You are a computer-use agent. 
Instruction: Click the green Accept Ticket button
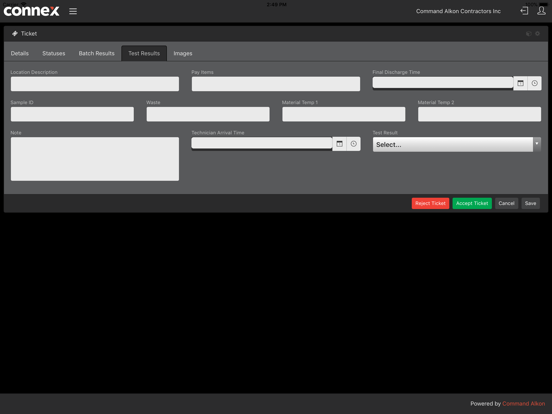click(x=472, y=203)
